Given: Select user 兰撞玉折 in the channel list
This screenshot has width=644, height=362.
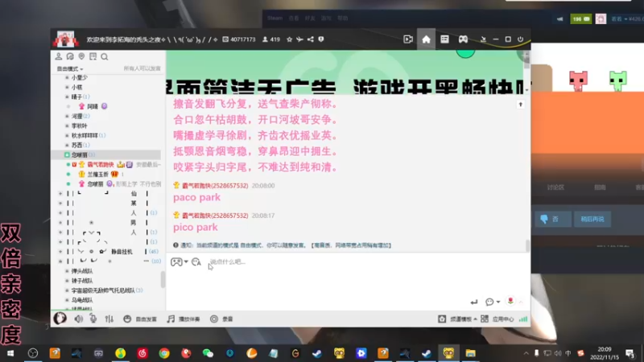Looking at the screenshot, I should click(97, 175).
